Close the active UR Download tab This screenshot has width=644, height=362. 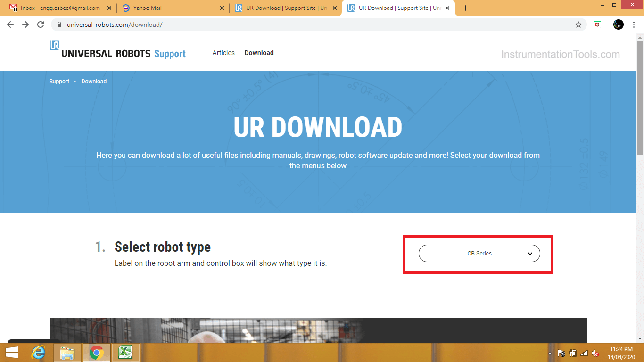[447, 8]
